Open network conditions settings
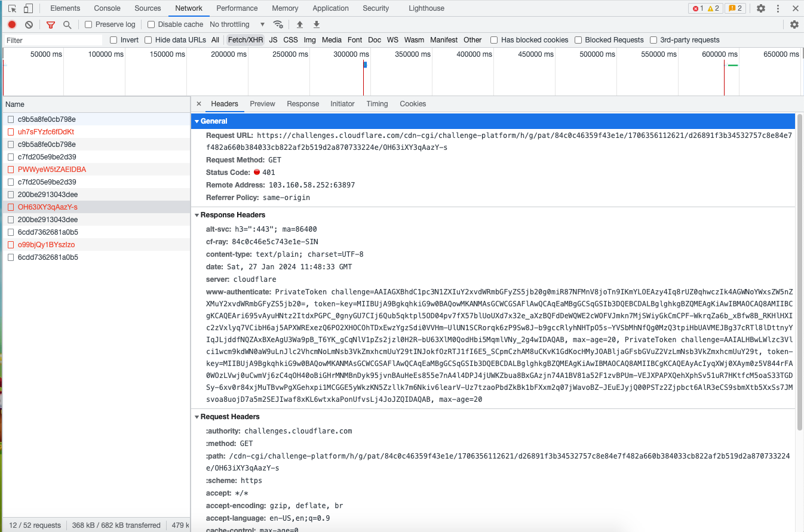 (278, 24)
